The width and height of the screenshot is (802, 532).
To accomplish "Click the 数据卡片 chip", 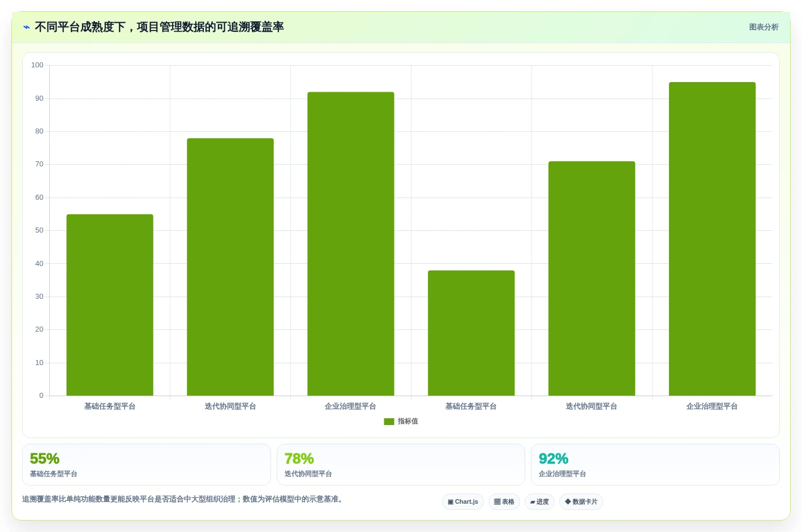I will pyautogui.click(x=581, y=502).
